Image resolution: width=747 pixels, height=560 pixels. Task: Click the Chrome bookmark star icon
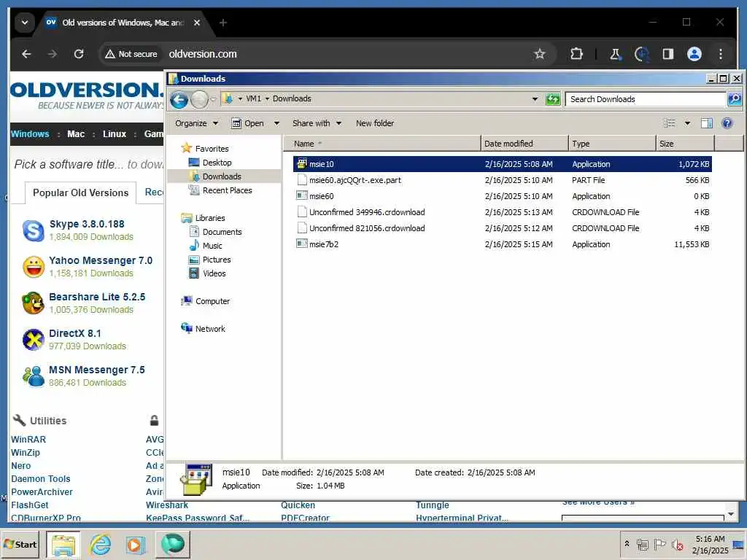click(539, 54)
